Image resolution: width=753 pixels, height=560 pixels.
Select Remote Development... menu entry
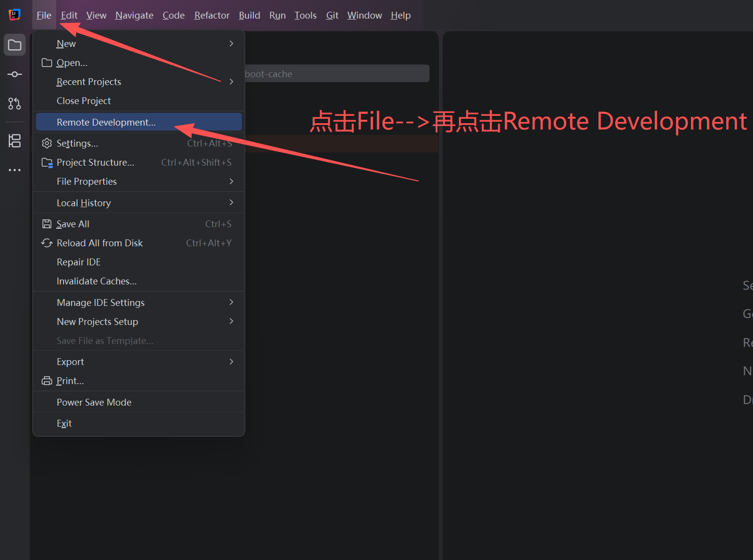(139, 122)
